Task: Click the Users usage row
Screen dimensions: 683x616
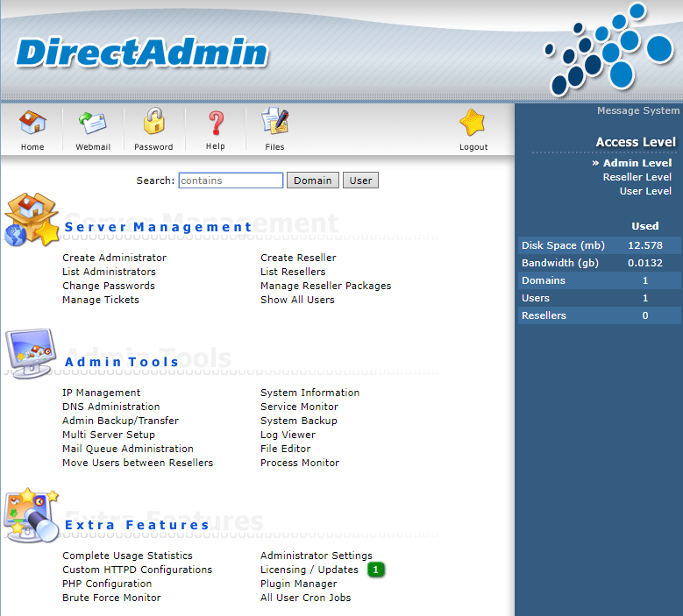Action: tap(600, 298)
